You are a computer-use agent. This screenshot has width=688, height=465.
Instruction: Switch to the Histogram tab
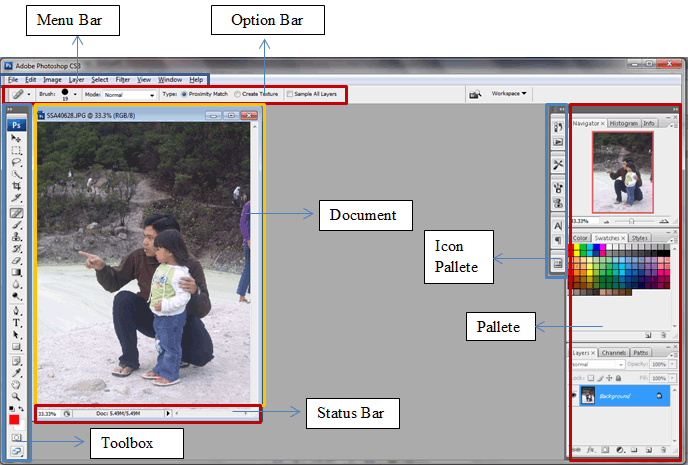(x=624, y=123)
